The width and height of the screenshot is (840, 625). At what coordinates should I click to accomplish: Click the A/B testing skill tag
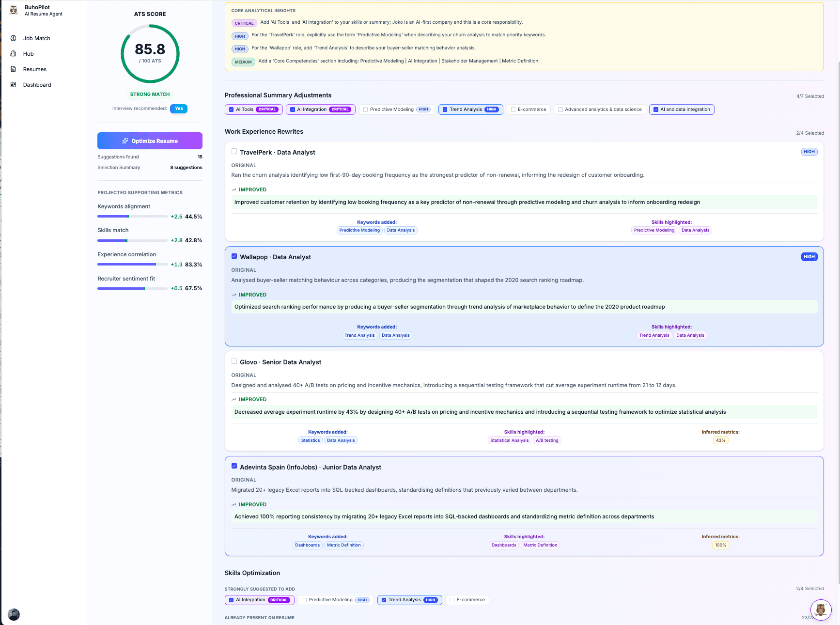pyautogui.click(x=547, y=440)
